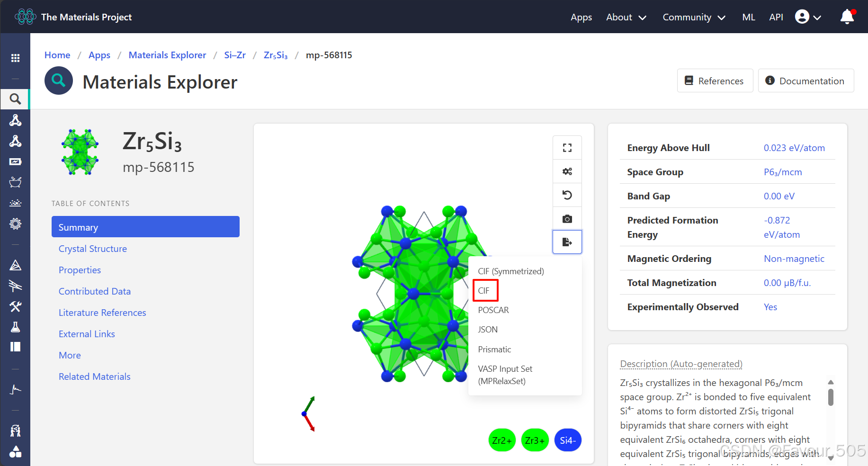Choose CIF (Symmetrized) export option
The height and width of the screenshot is (466, 868).
point(511,271)
